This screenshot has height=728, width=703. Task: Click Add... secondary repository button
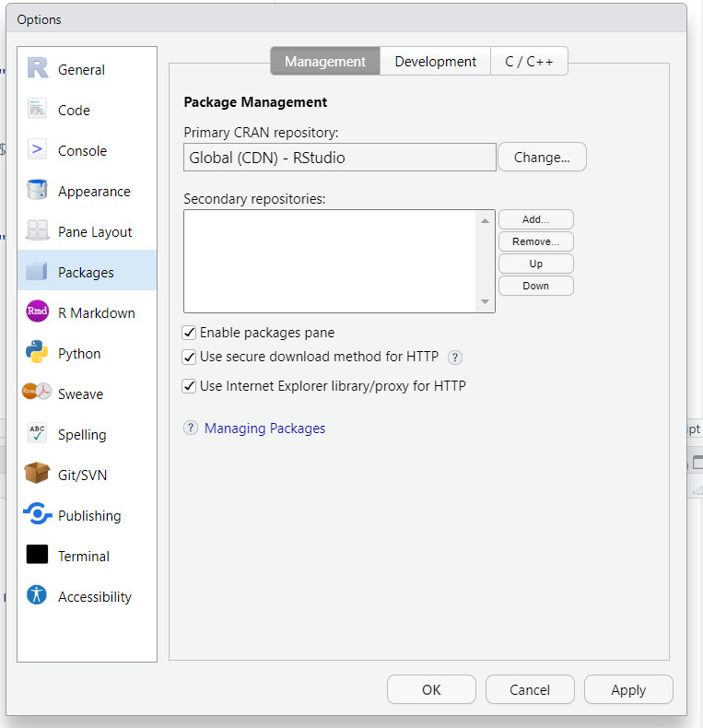tap(536, 219)
